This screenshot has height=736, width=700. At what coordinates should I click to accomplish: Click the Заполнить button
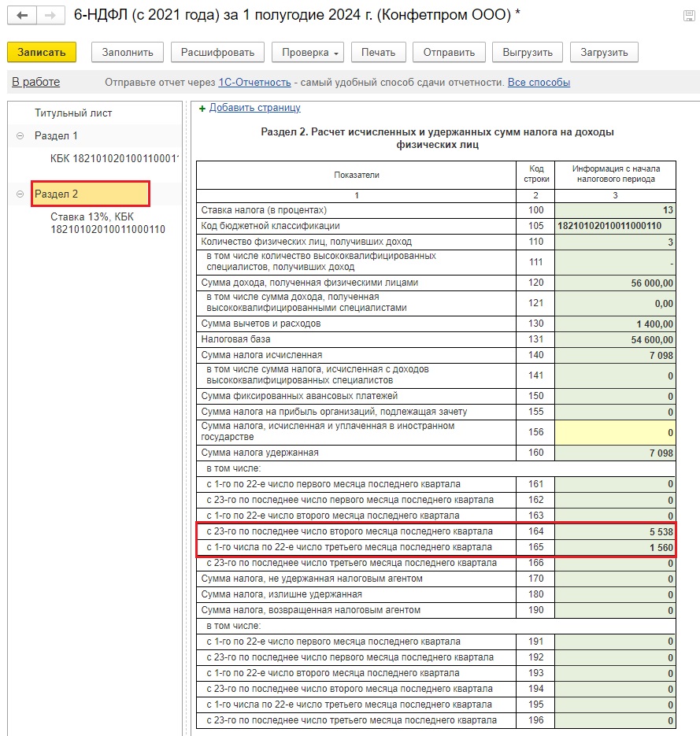pos(128,53)
